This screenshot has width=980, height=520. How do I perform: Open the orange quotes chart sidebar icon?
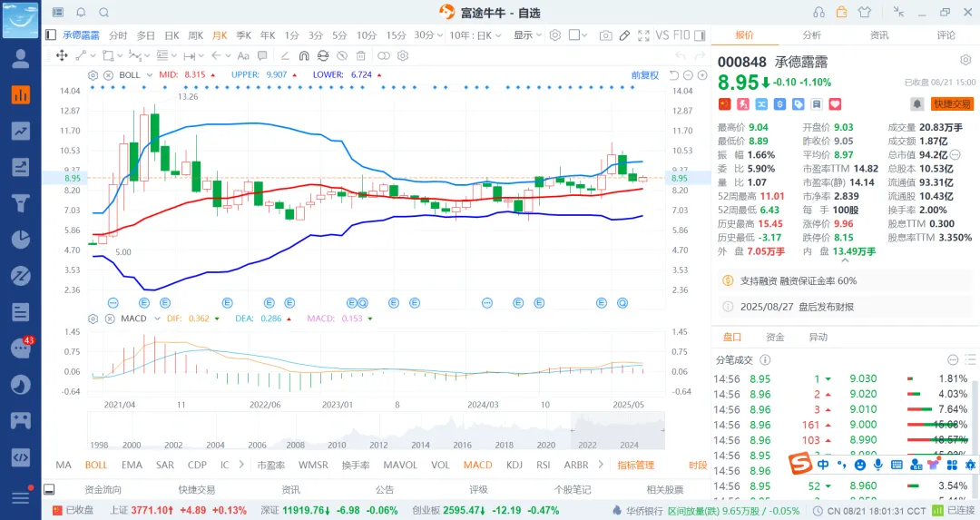click(21, 95)
